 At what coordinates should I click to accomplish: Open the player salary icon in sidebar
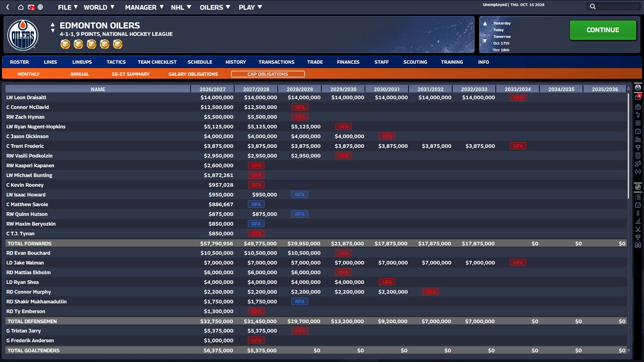click(638, 164)
